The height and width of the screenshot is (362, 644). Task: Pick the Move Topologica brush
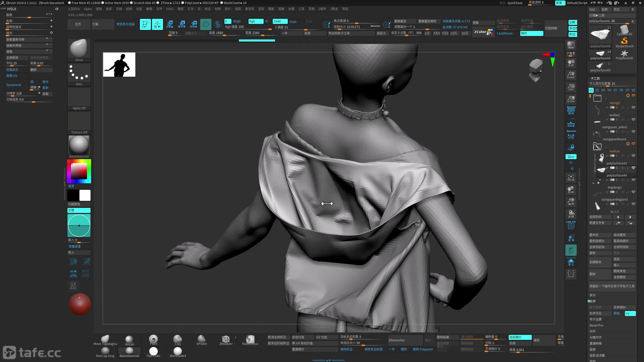(105, 340)
